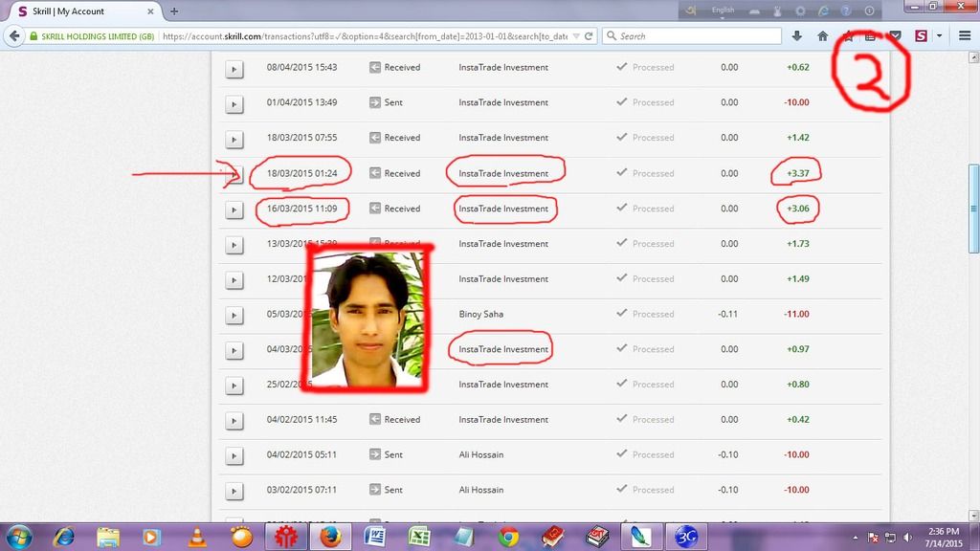Click the name Binoy Saha

[x=480, y=314]
